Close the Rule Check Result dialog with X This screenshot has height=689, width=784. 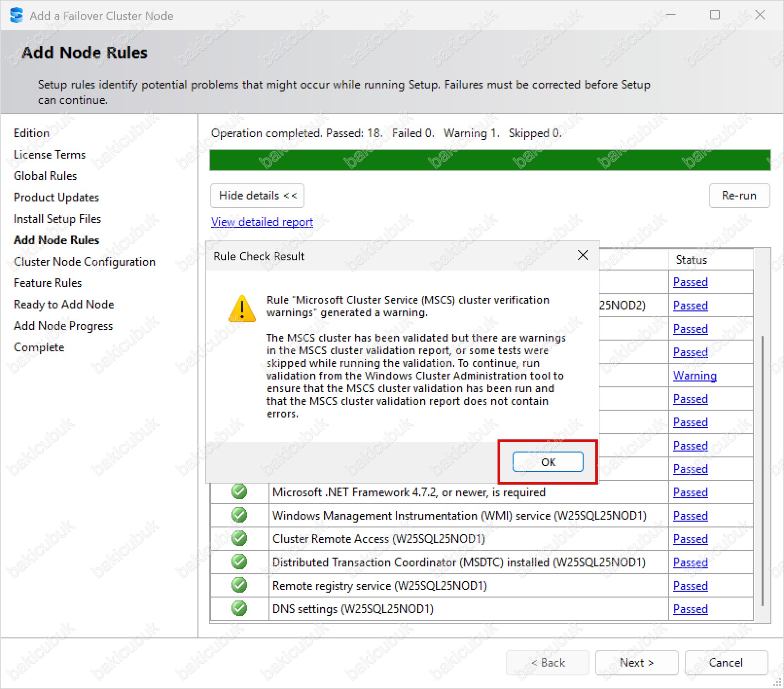pos(583,255)
